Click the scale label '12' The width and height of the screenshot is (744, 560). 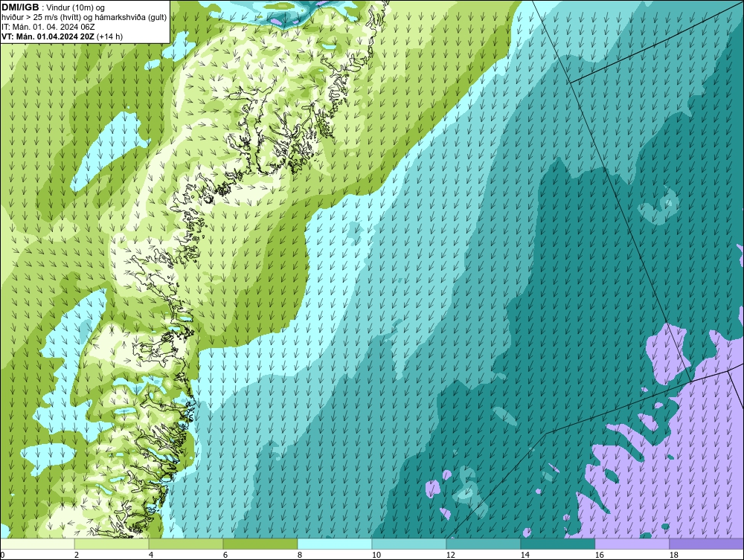(x=451, y=555)
